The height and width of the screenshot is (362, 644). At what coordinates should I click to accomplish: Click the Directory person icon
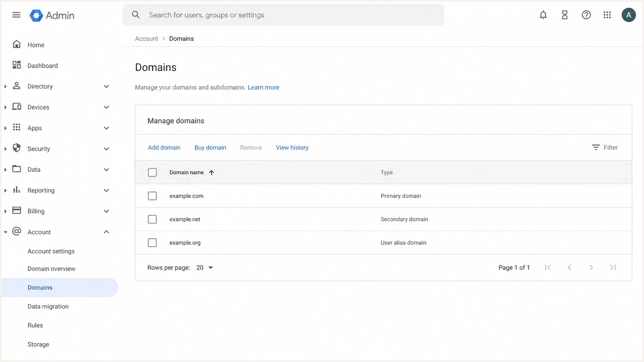[17, 86]
